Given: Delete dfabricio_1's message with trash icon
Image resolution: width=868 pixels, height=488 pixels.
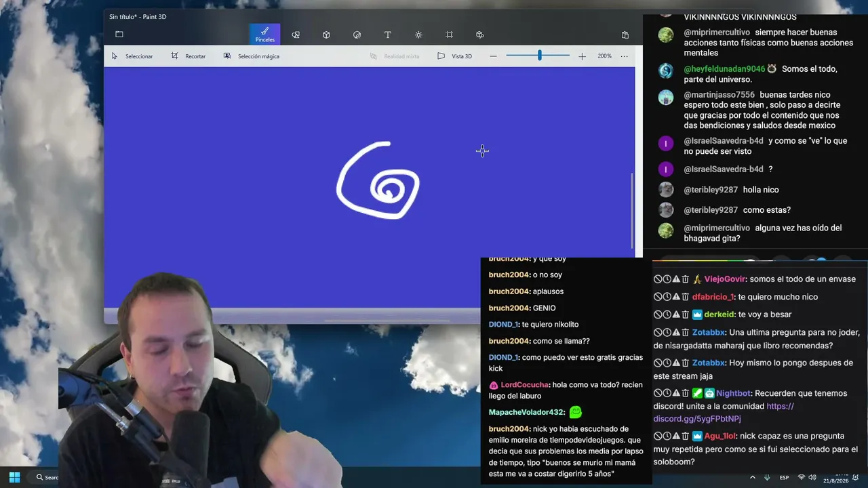Looking at the screenshot, I should 685,297.
